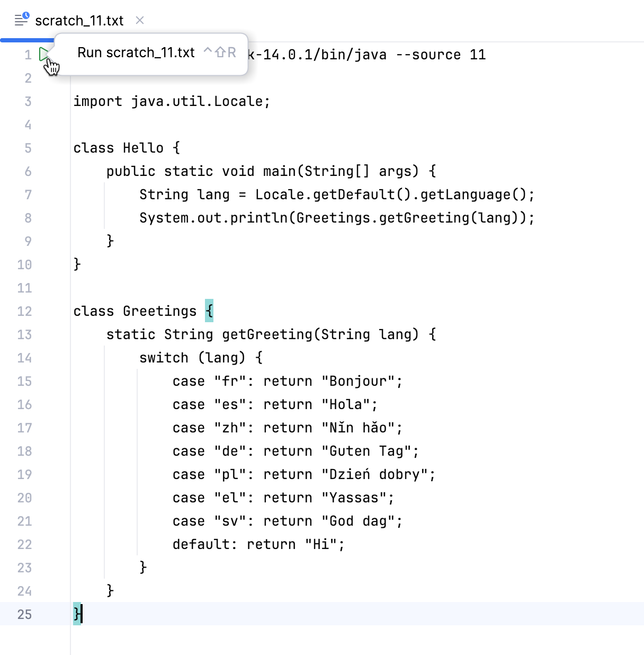Select line number 25 in the gutter

24,614
